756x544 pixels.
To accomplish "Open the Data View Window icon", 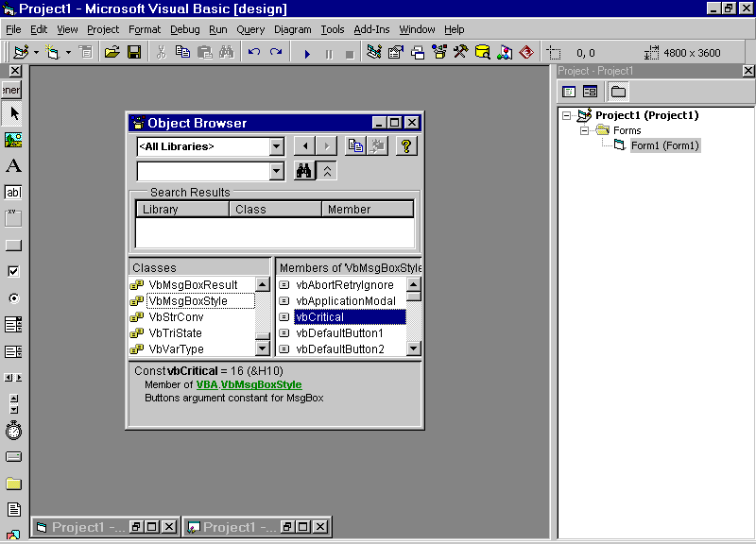I will click(482, 52).
